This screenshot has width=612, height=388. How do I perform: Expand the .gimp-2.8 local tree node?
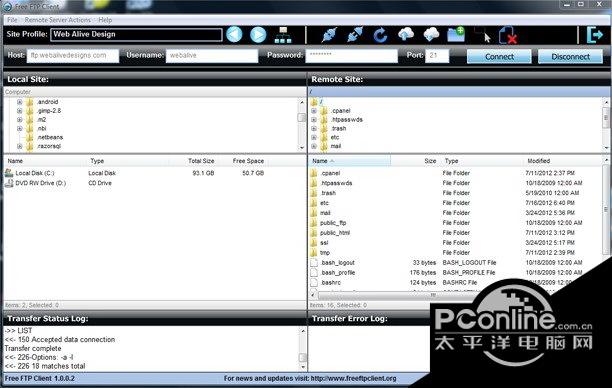[x=20, y=111]
